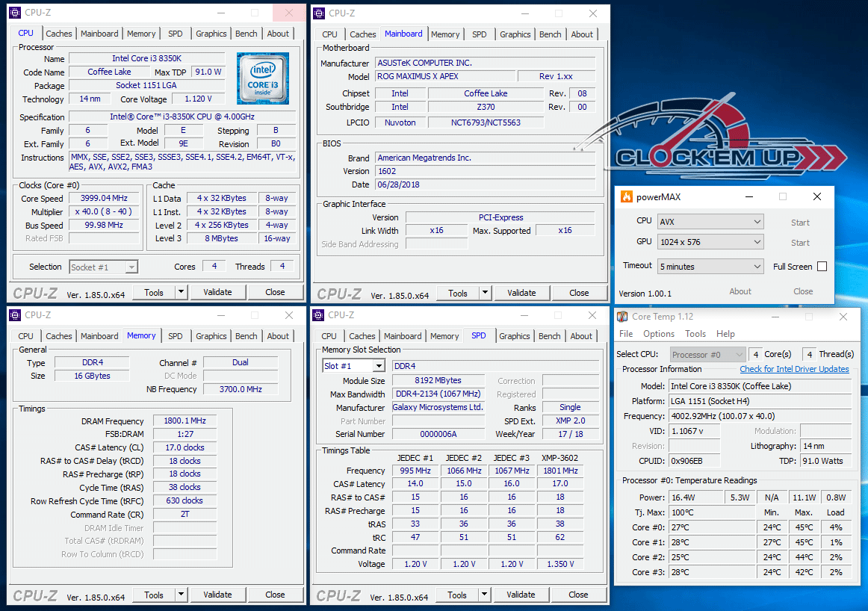Click the motherboard model 'ROG MAXIMUS X APEX'
Viewport: 868px width, 611px height.
444,76
